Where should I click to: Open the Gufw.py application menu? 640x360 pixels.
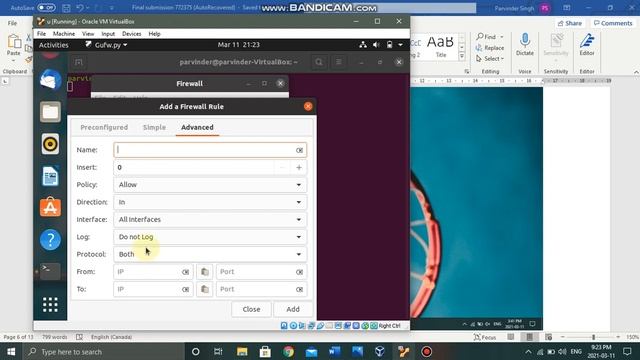[106, 45]
